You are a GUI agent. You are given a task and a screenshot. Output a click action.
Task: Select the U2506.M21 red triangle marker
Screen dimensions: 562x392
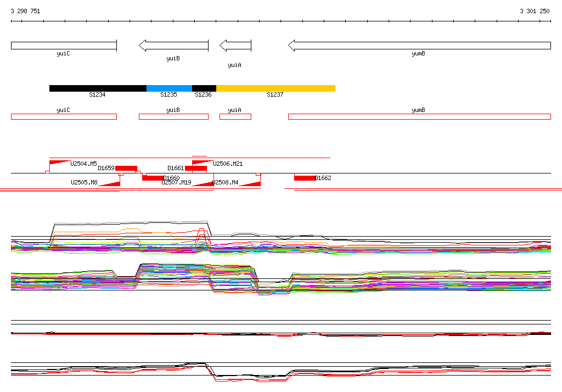(x=202, y=163)
